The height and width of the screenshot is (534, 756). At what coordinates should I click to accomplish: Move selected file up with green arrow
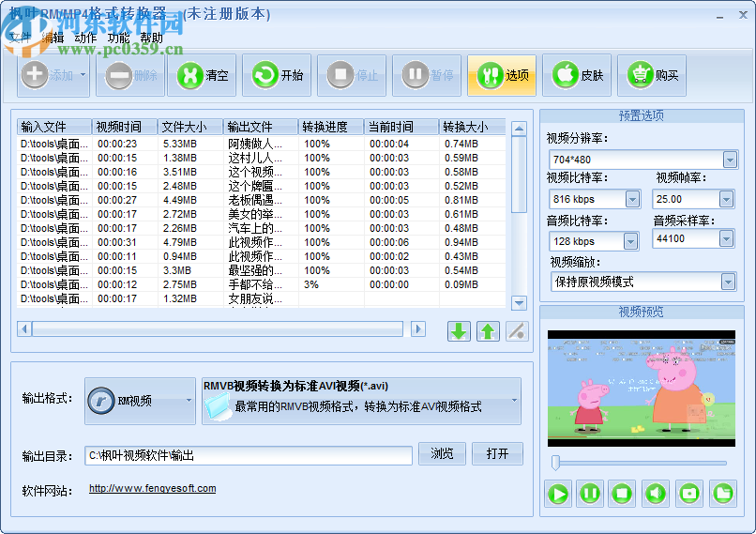pyautogui.click(x=488, y=330)
